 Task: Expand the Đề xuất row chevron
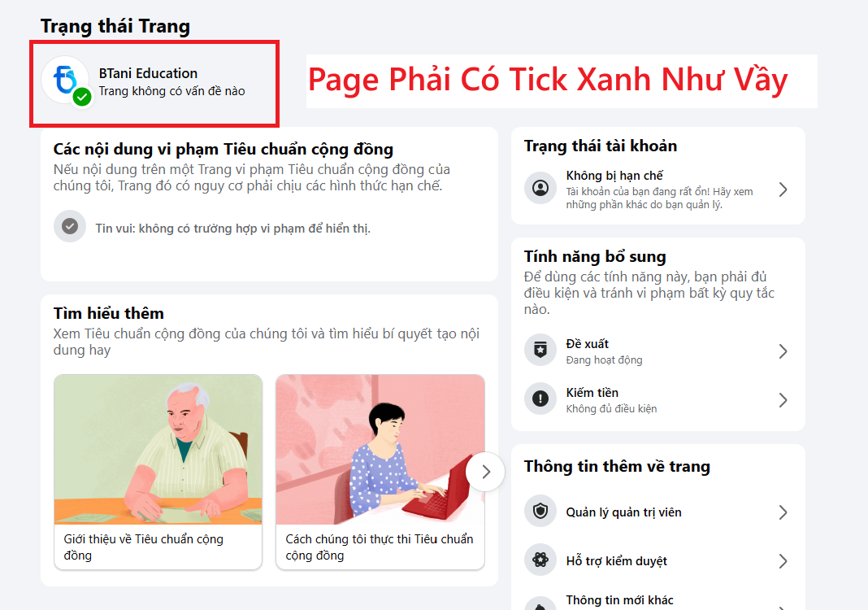point(783,351)
